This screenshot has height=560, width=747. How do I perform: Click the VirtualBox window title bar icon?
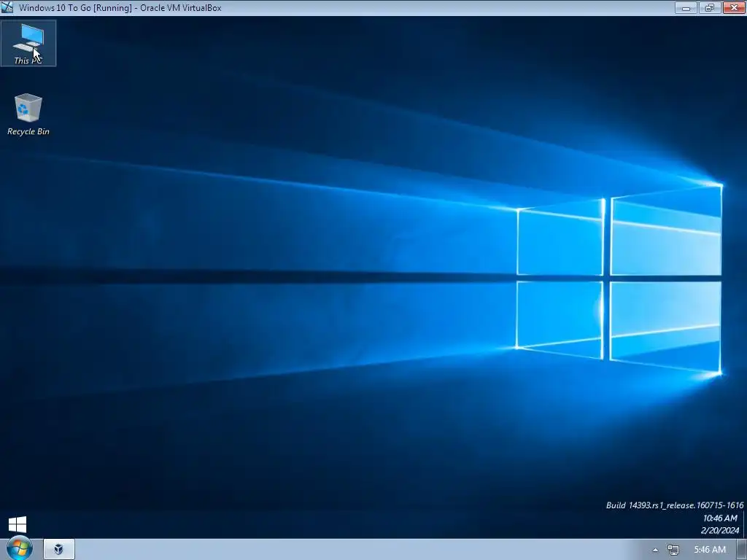7,7
